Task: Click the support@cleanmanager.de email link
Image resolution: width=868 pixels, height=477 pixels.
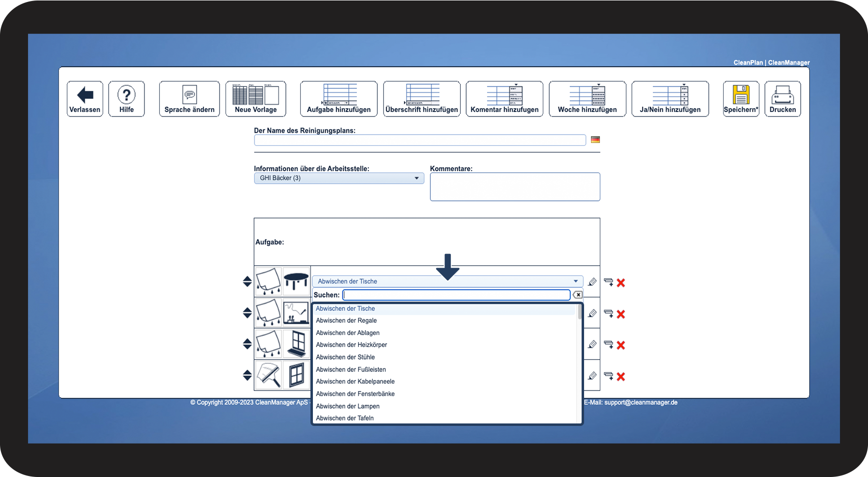Action: (x=641, y=402)
